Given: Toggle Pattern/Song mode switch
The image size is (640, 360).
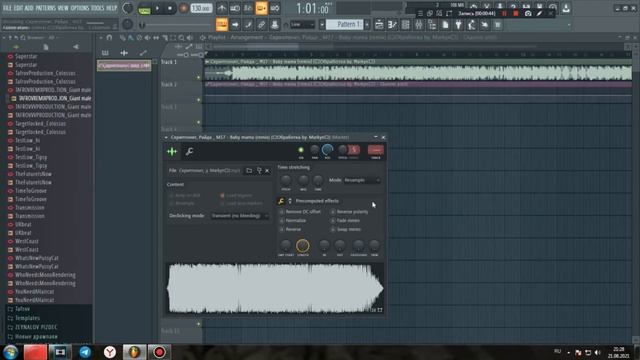Looking at the screenshot, I should [x=144, y=8].
